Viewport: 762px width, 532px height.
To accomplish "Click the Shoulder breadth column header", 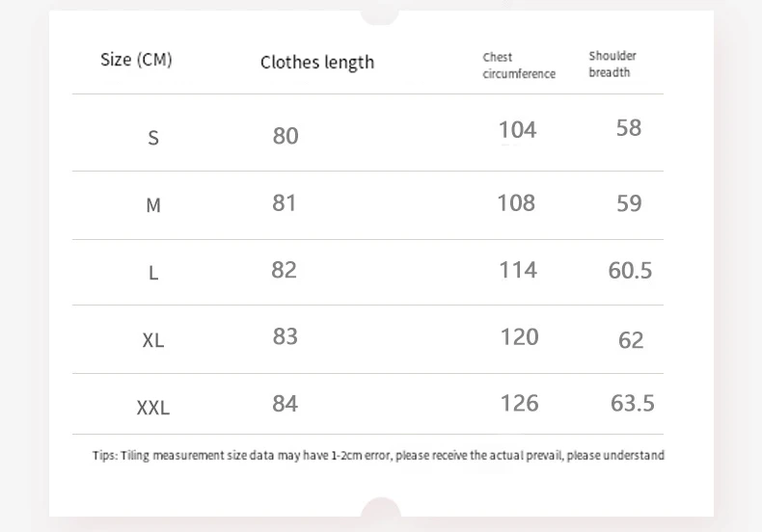I will [x=612, y=64].
